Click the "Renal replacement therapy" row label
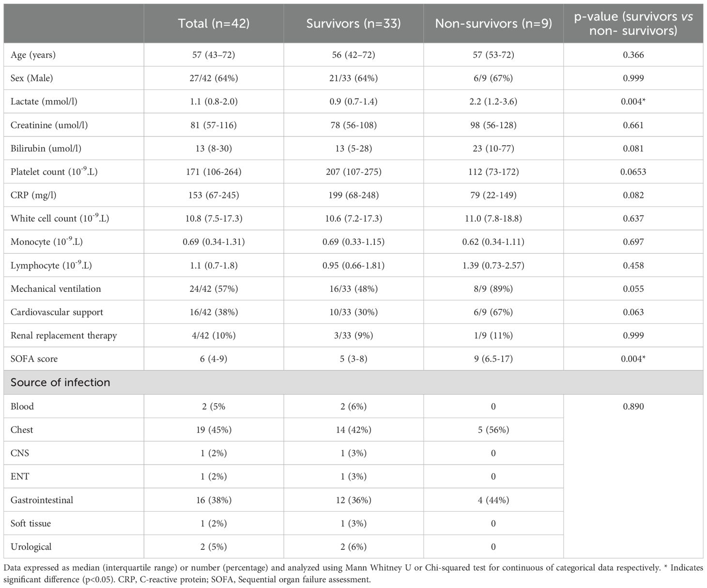707x588 pixels. (63, 335)
